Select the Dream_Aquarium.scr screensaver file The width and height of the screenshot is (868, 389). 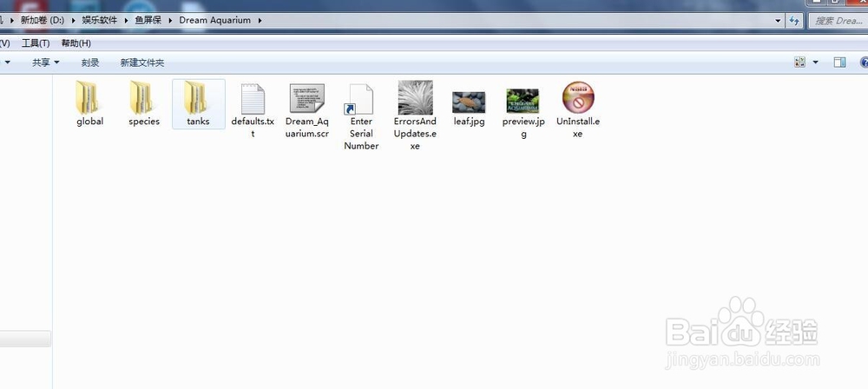point(306,109)
